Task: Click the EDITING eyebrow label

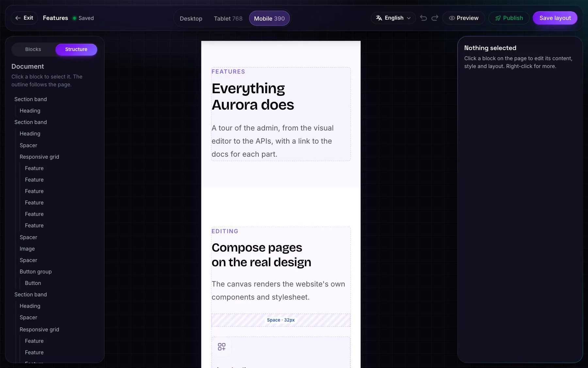Action: tap(225, 231)
